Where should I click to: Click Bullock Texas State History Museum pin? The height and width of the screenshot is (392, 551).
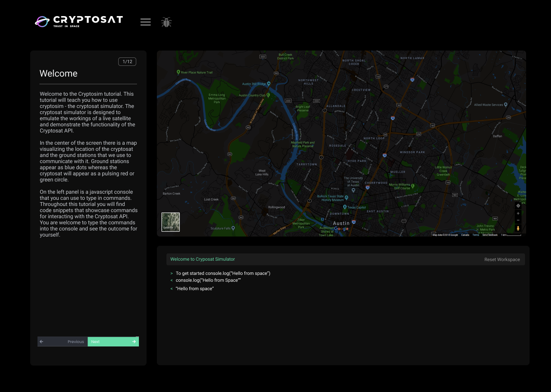tap(346, 198)
